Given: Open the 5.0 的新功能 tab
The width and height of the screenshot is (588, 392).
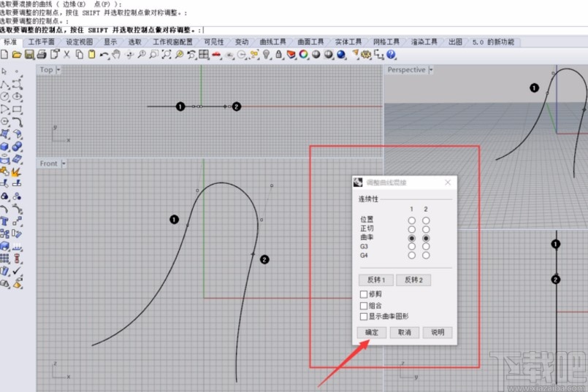Looking at the screenshot, I should tap(493, 42).
